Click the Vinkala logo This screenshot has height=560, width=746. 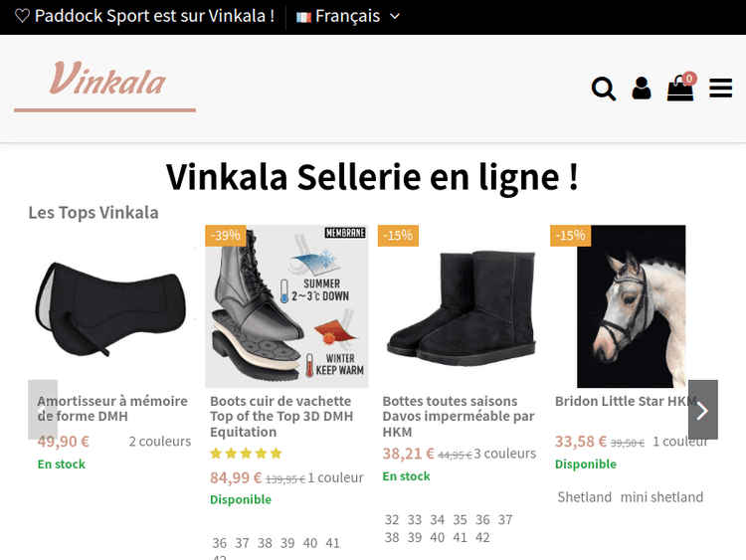[x=105, y=85]
